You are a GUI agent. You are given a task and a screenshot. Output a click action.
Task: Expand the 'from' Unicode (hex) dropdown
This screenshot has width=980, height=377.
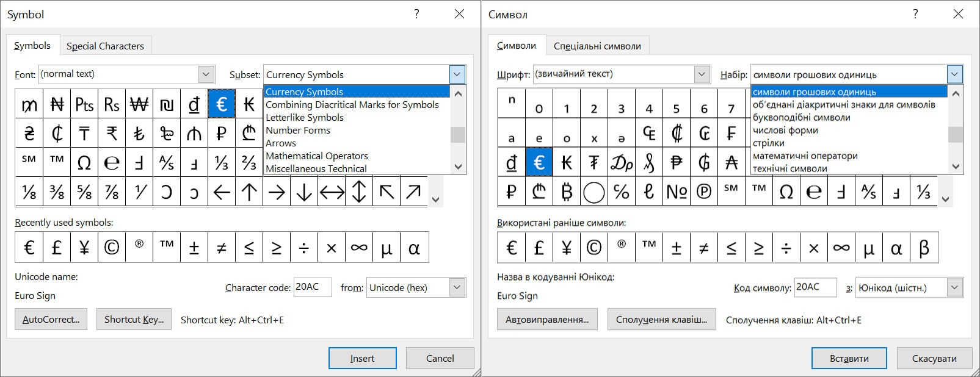[x=457, y=287]
